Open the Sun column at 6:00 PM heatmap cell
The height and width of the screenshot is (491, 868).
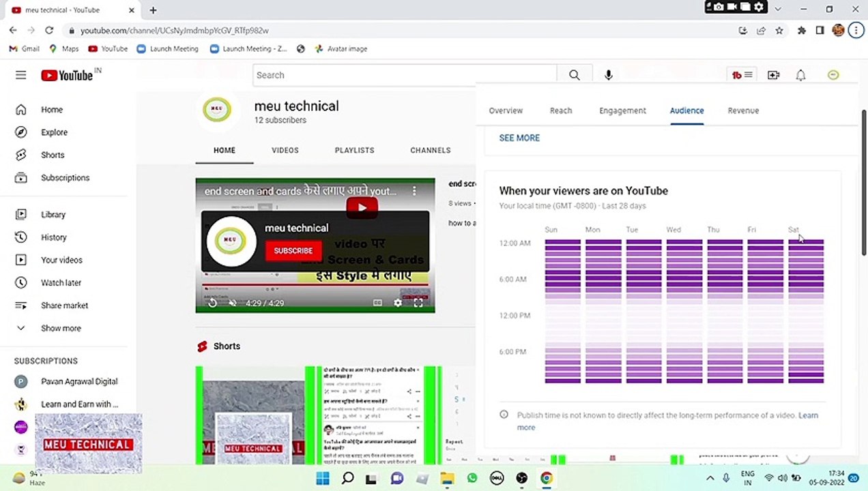562,352
